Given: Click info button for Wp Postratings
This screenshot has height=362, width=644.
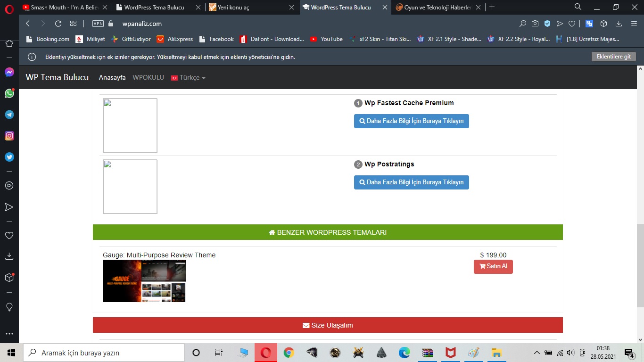Looking at the screenshot, I should click(x=412, y=182).
